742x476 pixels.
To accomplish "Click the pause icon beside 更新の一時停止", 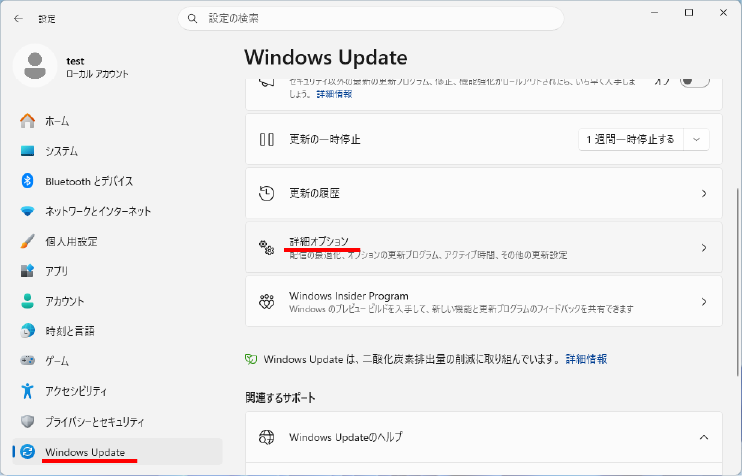I will pyautogui.click(x=267, y=140).
